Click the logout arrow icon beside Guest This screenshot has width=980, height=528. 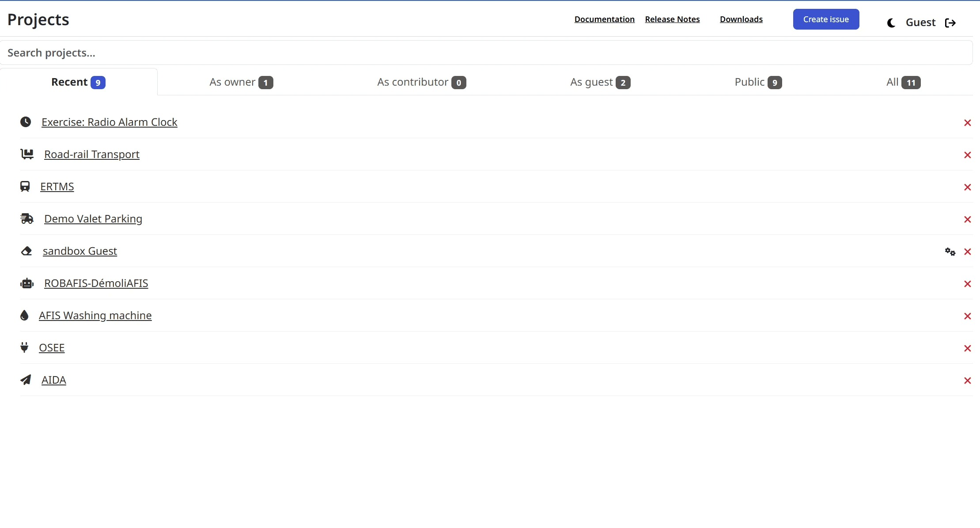950,23
